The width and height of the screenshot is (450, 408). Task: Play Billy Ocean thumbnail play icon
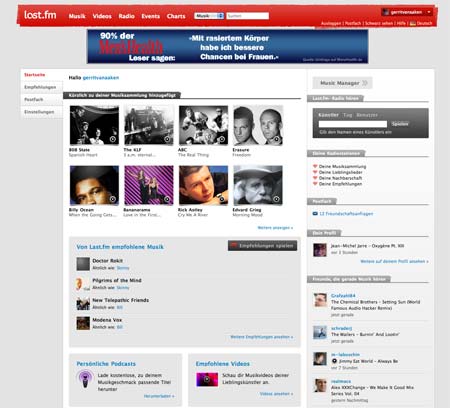pyautogui.click(x=113, y=199)
